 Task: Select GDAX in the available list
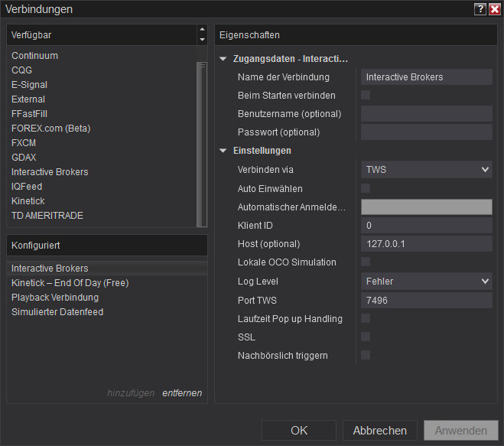point(24,158)
